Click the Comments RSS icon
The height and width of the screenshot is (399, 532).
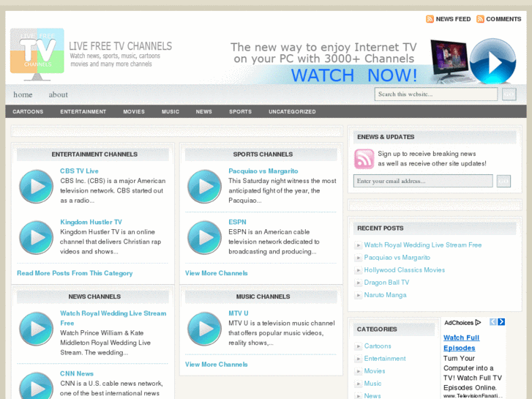(x=480, y=19)
